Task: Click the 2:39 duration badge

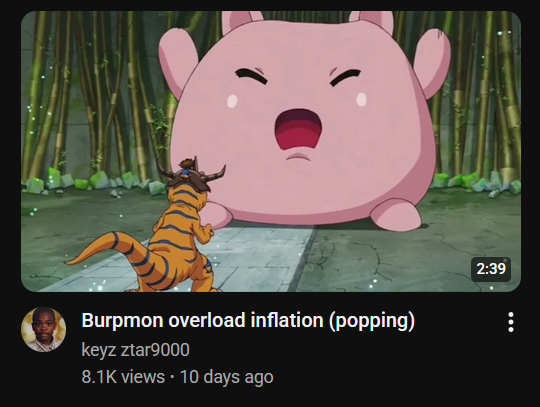Action: [491, 269]
